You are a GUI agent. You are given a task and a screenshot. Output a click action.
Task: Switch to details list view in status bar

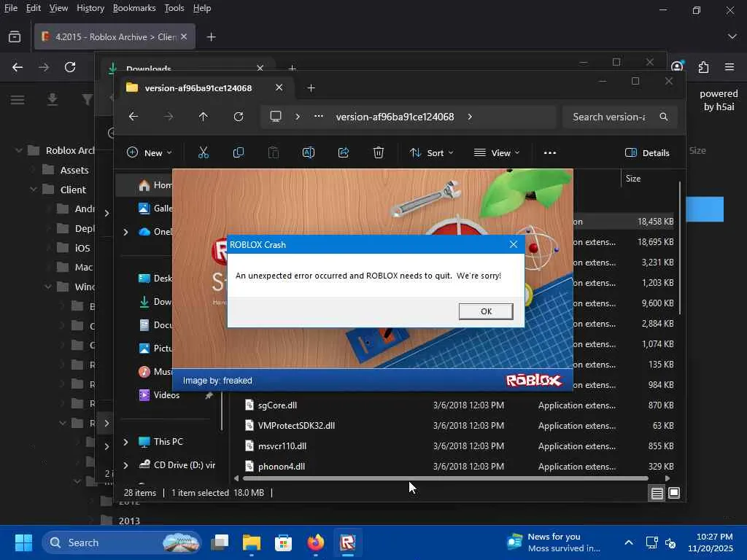657,493
